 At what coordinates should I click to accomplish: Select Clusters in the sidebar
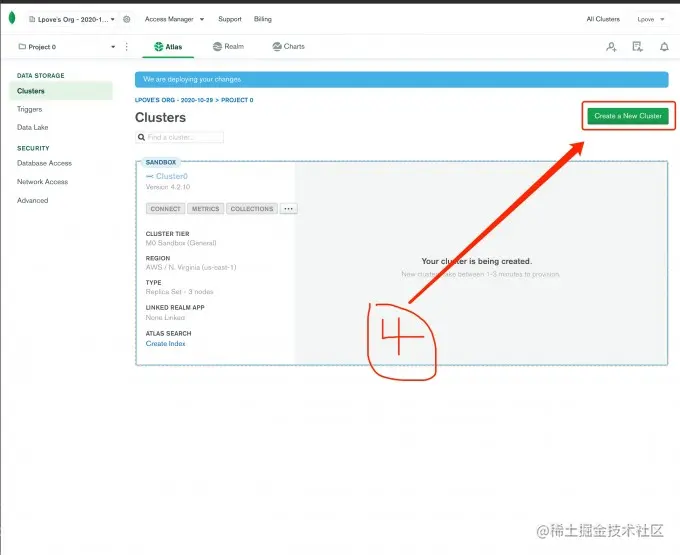61,91
